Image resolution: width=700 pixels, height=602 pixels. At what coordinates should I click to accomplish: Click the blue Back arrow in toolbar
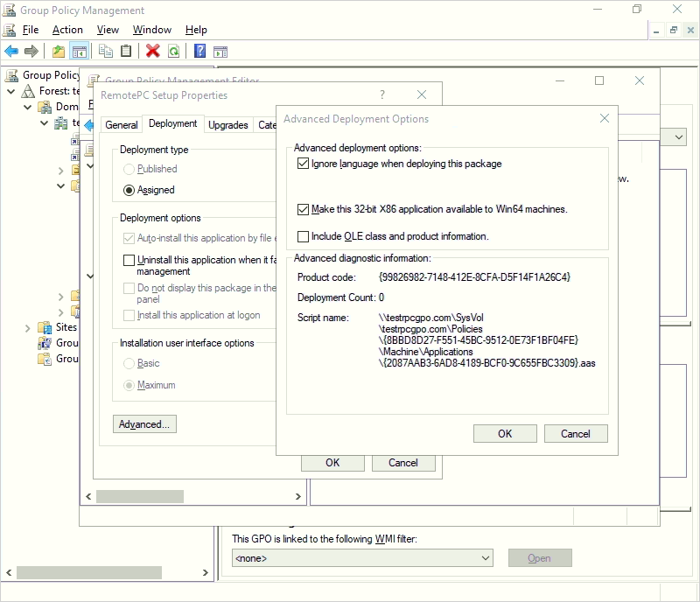click(11, 52)
